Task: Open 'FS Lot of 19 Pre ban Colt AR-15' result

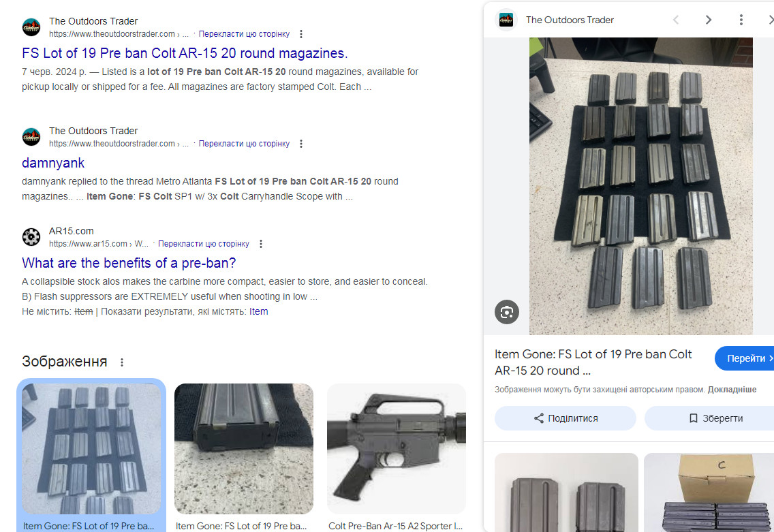Action: (x=185, y=53)
